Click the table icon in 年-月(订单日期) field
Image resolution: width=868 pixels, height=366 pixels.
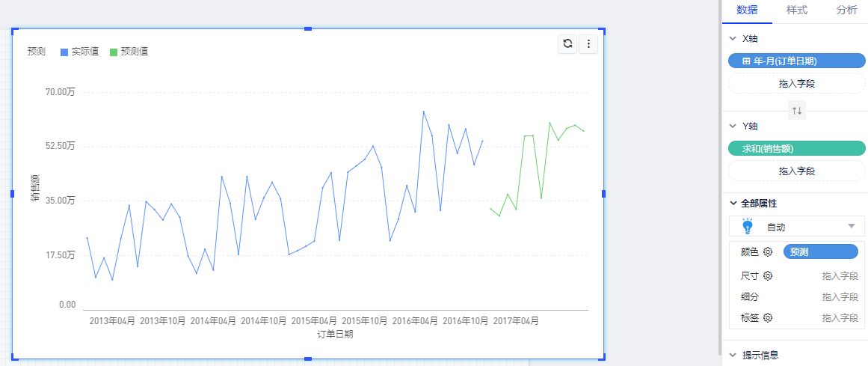745,61
